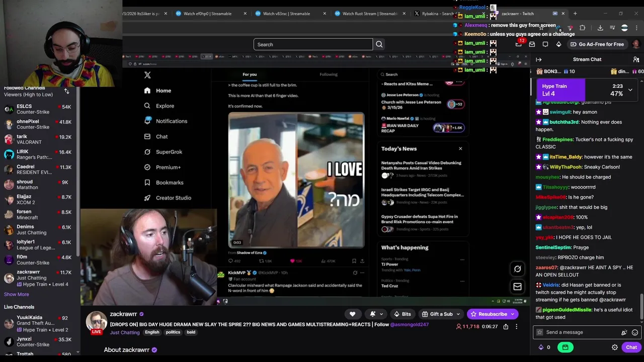Switch to Watch Rust Stream Streamable tab

(366, 14)
